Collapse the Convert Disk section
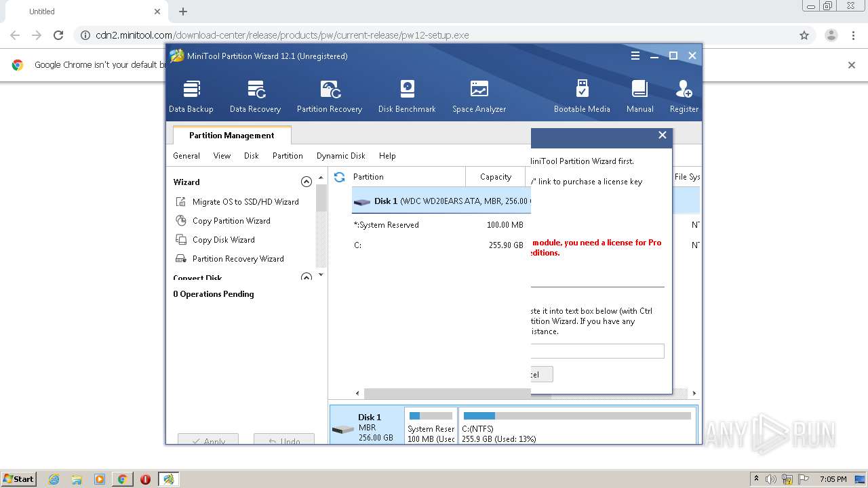Image resolution: width=868 pixels, height=488 pixels. (307, 277)
